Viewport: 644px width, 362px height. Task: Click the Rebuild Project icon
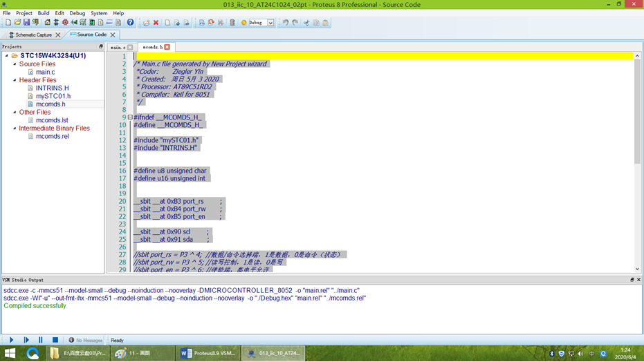(x=211, y=23)
